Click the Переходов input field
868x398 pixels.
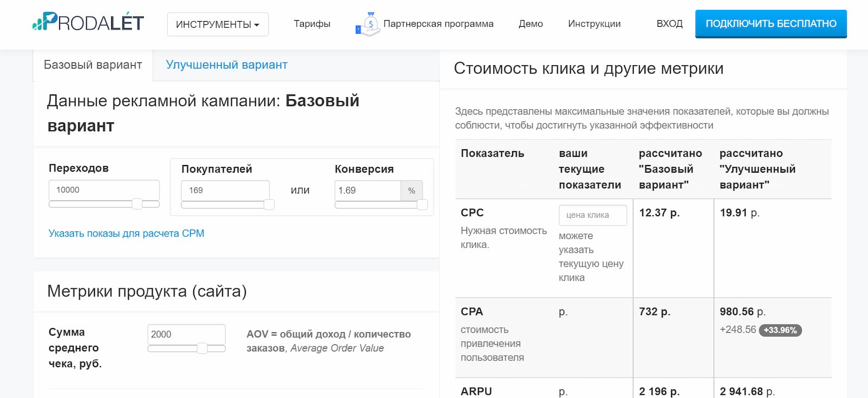[104, 190]
